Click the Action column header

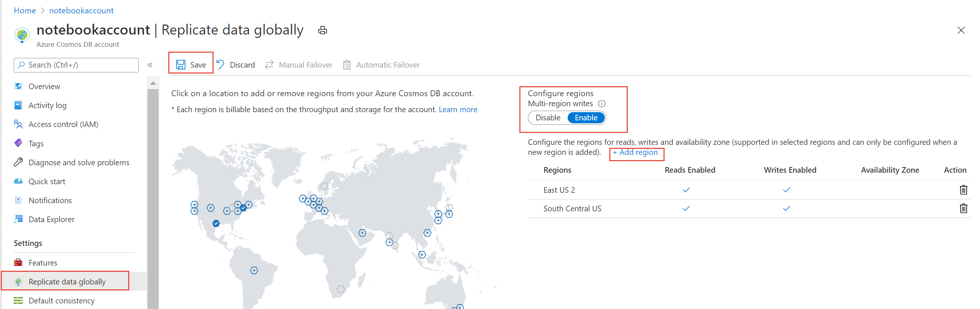(x=955, y=170)
